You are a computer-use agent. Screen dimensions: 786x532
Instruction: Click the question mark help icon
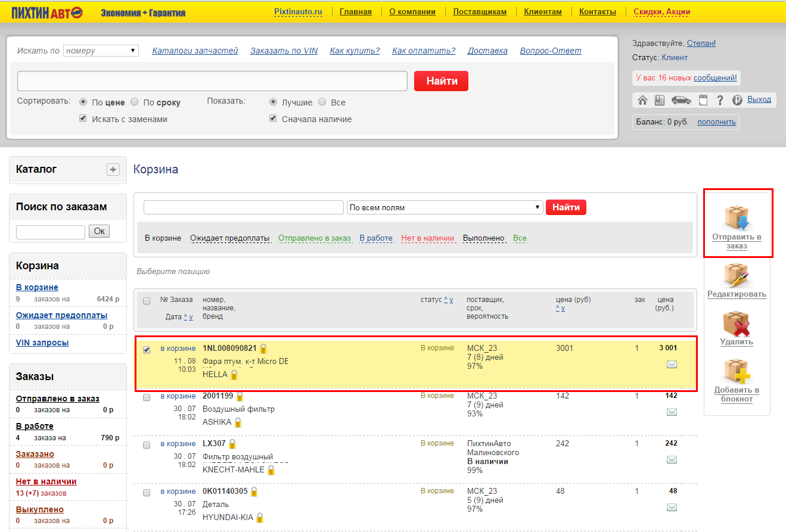coord(720,100)
